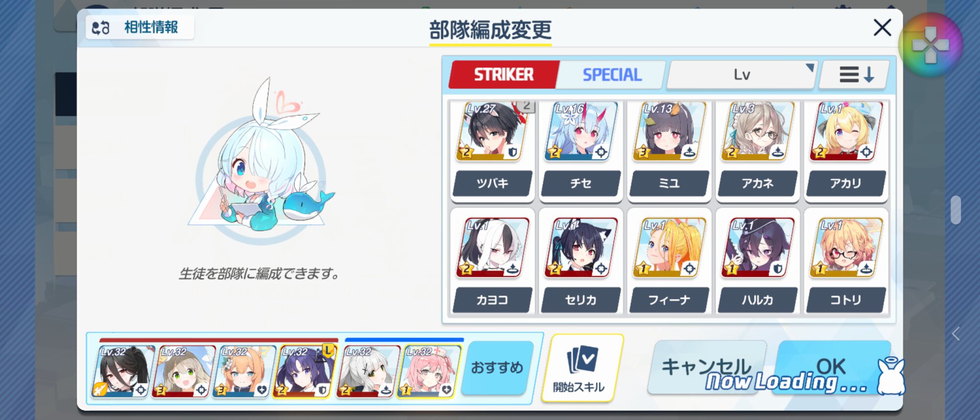Open the 開始スキル starting skill cards
This screenshot has height=420, width=980.
[581, 369]
